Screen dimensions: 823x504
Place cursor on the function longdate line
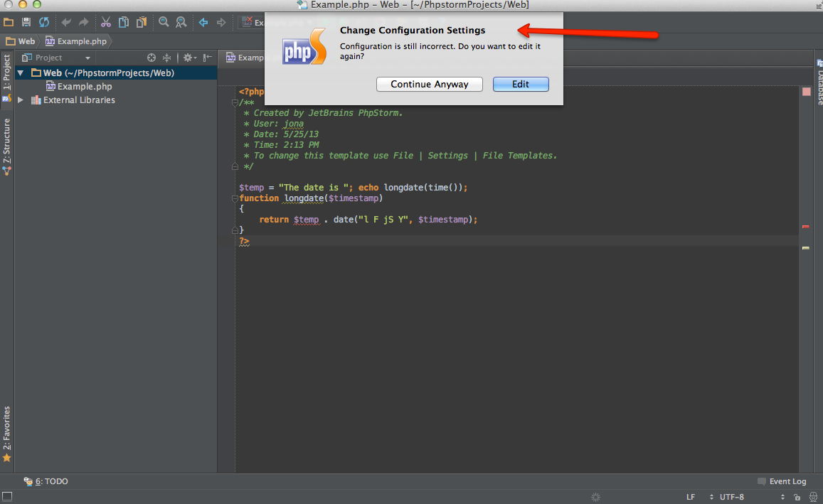(x=311, y=198)
